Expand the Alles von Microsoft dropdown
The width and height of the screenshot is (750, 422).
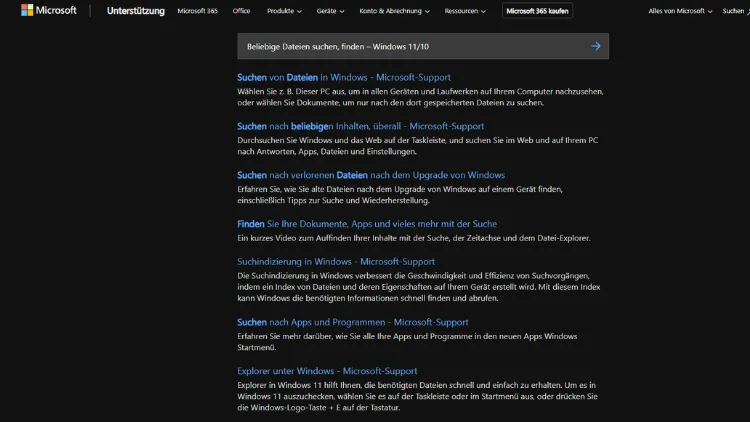point(680,11)
